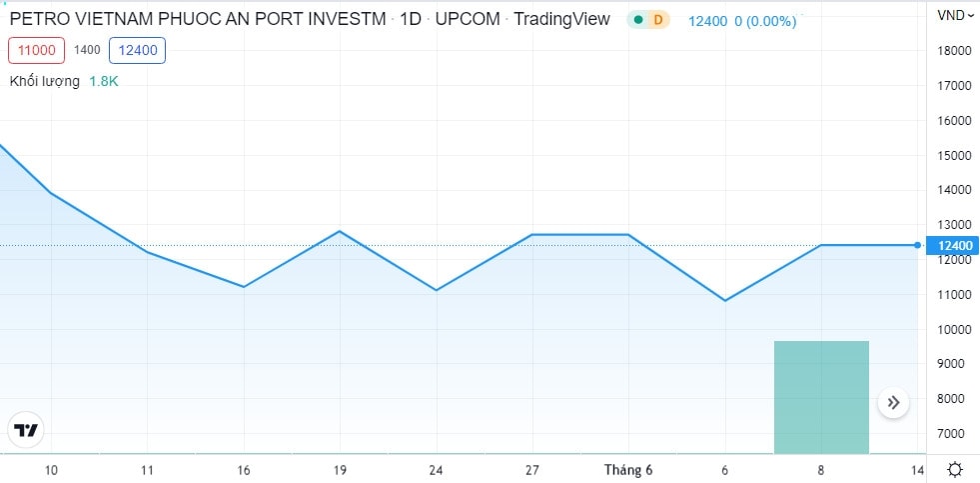The image size is (980, 483).
Task: Click the green market status dot
Action: pos(638,19)
